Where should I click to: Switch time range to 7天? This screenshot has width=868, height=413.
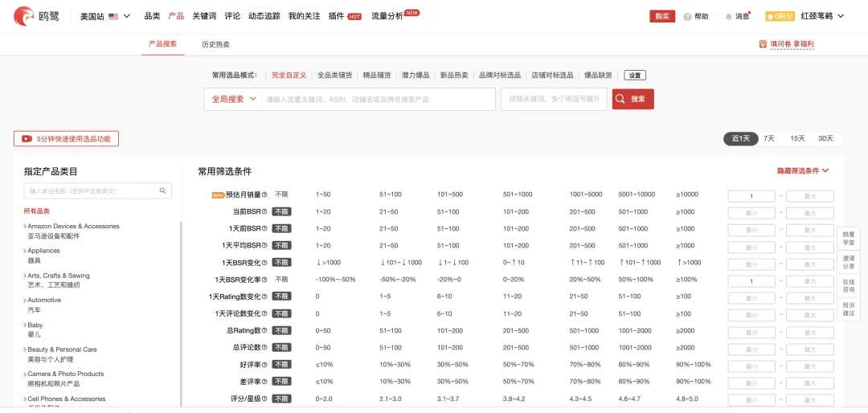click(x=769, y=138)
